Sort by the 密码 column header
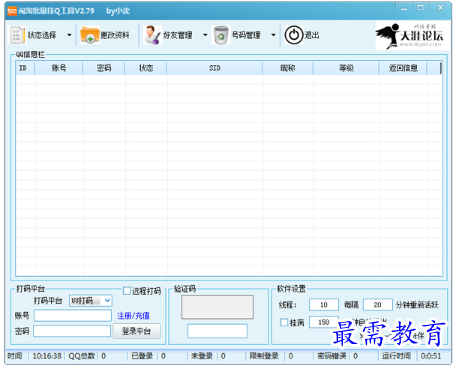Image resolution: width=454 pixels, height=365 pixels. (x=104, y=68)
